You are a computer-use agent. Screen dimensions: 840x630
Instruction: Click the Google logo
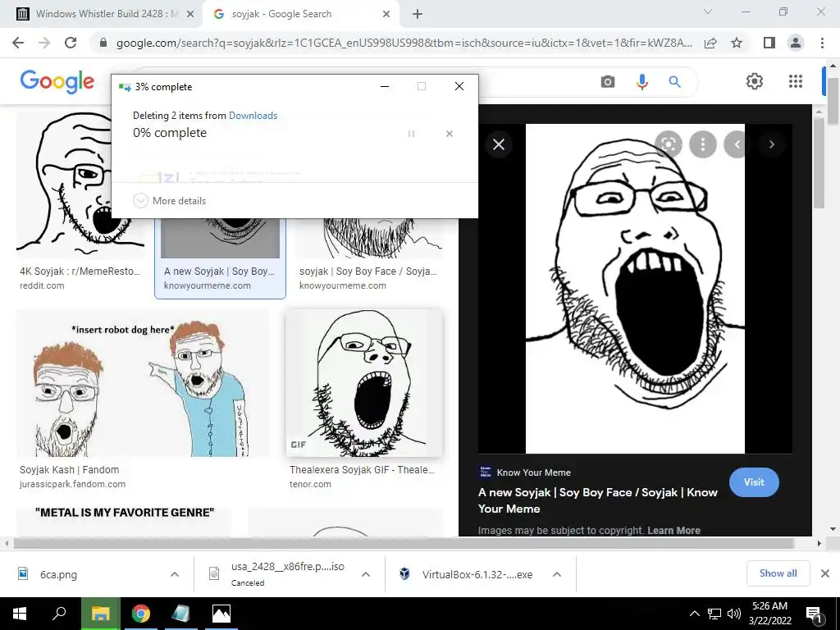[x=57, y=81]
